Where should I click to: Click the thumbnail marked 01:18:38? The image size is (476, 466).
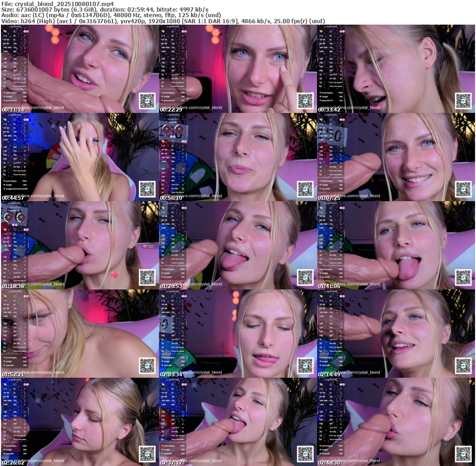[x=79, y=245]
